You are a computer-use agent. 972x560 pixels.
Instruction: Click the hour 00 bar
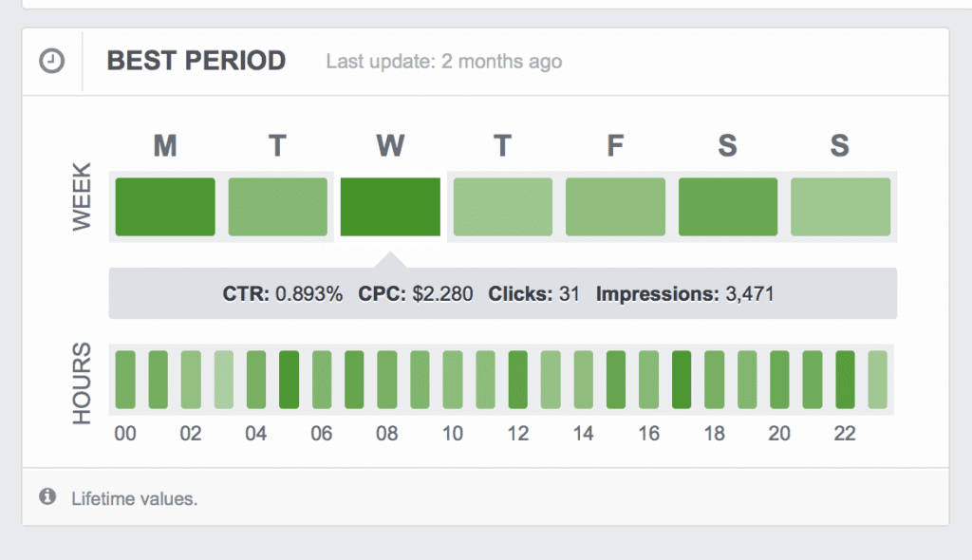[x=125, y=380]
